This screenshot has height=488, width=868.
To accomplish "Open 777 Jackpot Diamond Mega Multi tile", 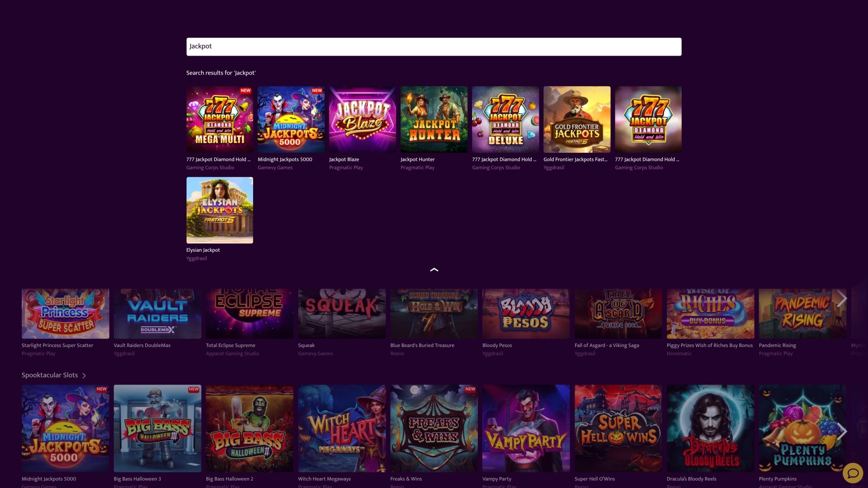I will [220, 119].
